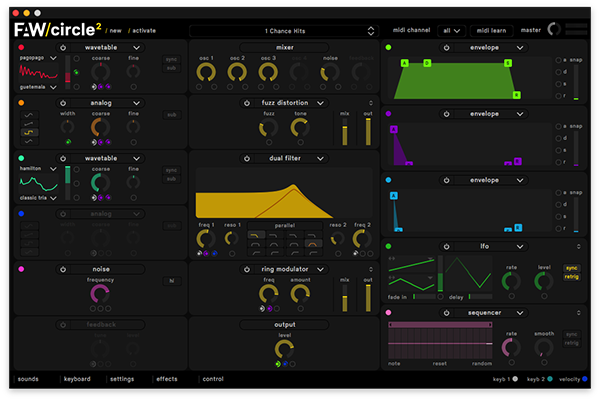
Task: Click the power icon on the noise module
Action: (x=62, y=269)
